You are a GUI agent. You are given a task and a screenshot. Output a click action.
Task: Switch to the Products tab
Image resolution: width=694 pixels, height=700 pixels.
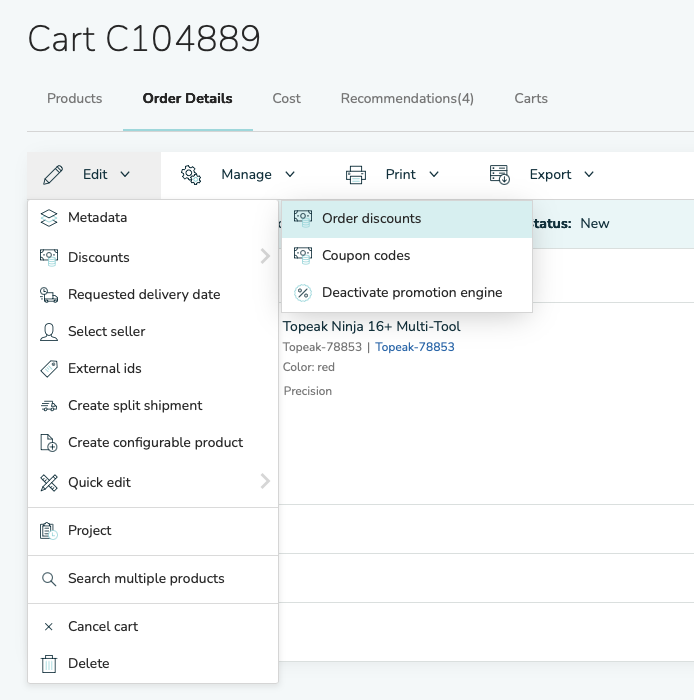pos(75,99)
